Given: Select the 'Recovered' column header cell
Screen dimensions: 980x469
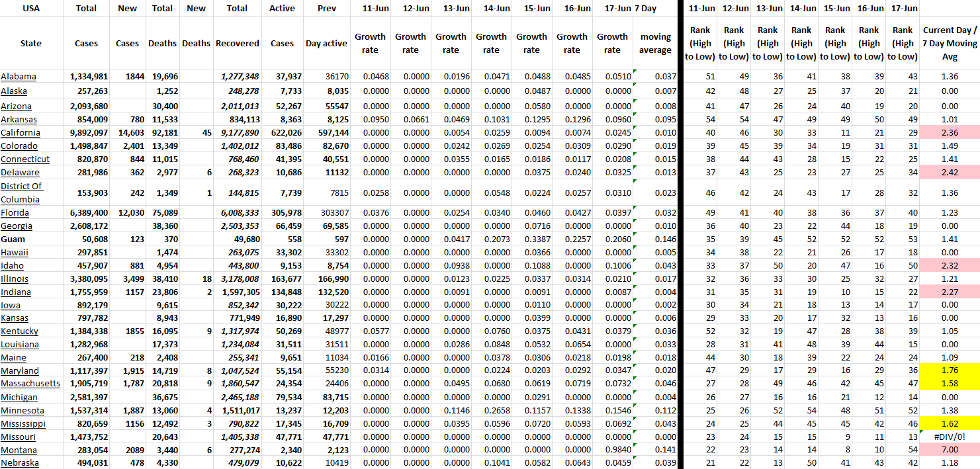Looking at the screenshot, I should pos(237,43).
